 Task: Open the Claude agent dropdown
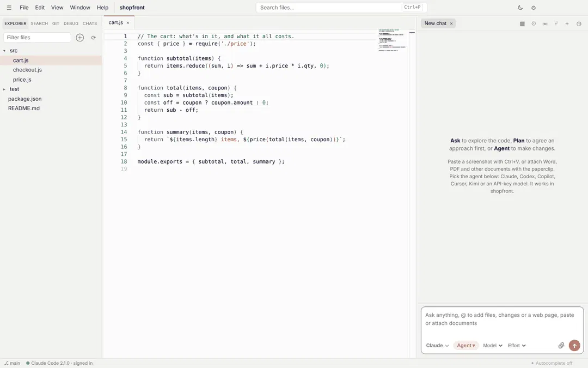(437, 346)
